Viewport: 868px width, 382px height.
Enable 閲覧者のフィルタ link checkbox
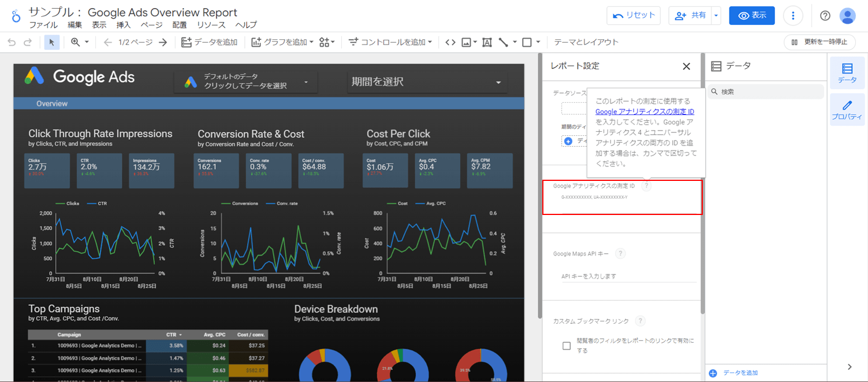[x=567, y=346]
